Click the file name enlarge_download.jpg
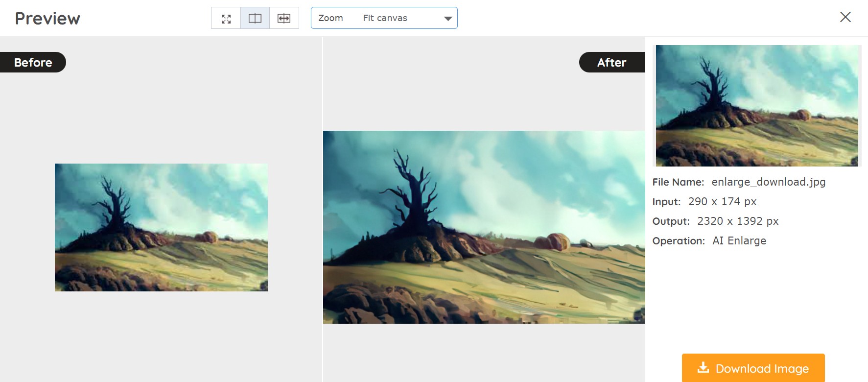Viewport: 868px width, 382px height. click(x=768, y=182)
